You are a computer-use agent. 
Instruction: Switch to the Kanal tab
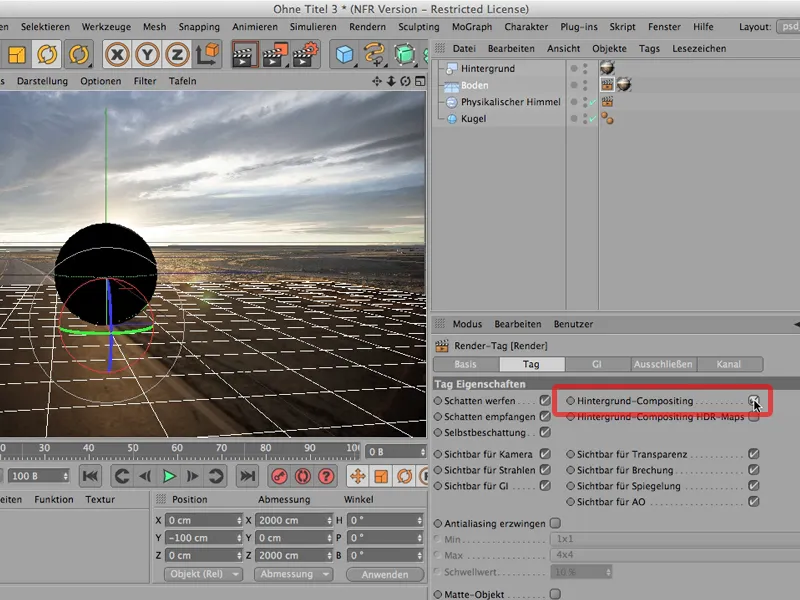pyautogui.click(x=729, y=364)
